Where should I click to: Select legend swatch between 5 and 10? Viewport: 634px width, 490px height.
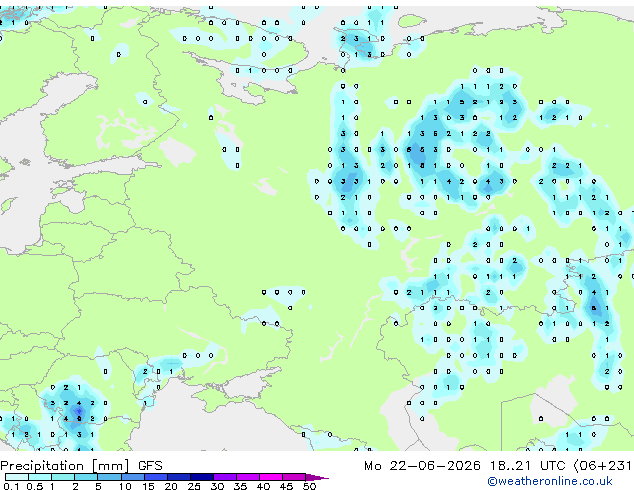[x=109, y=477]
